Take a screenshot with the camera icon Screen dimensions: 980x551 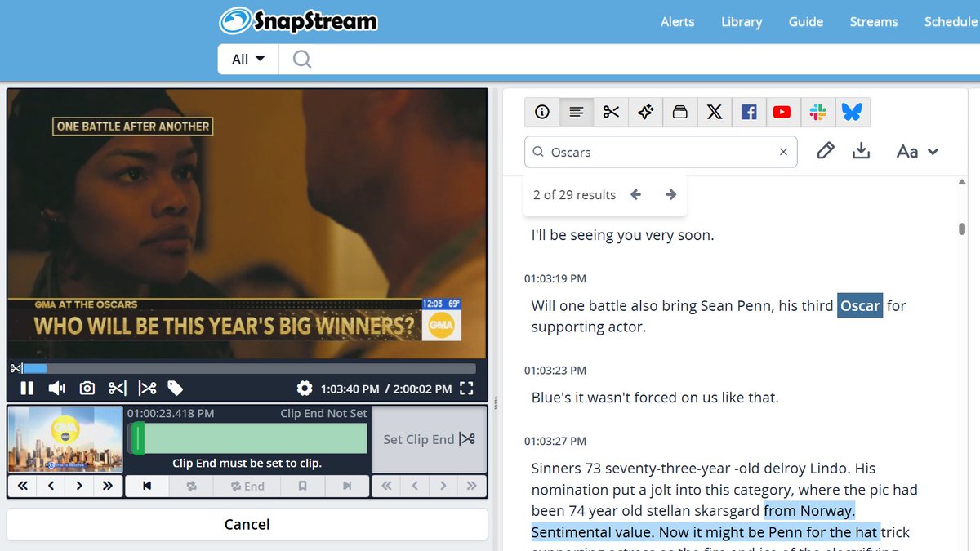coord(87,388)
